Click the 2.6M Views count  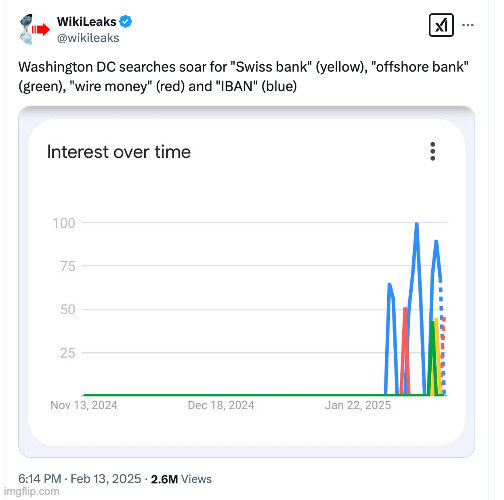tap(181, 479)
